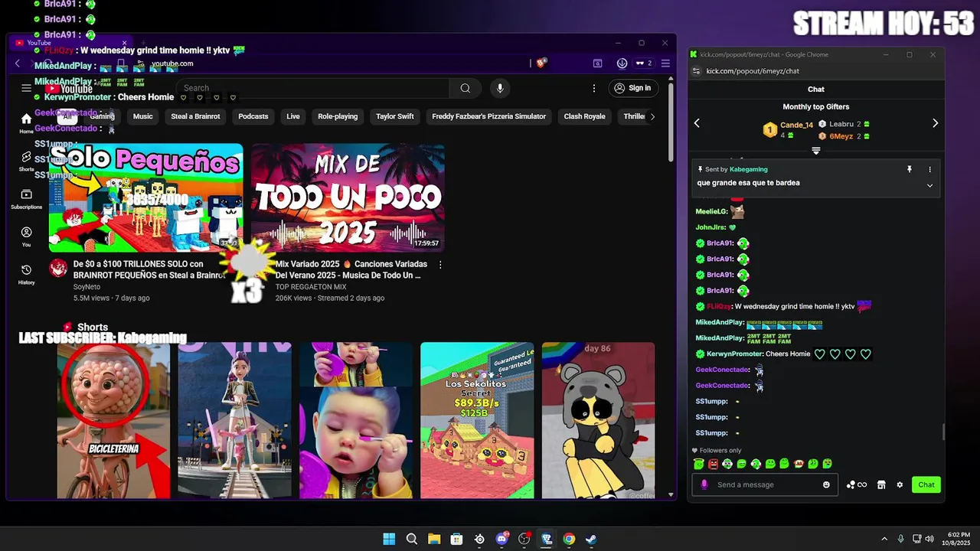Launch Steam from the taskbar

coord(591,539)
